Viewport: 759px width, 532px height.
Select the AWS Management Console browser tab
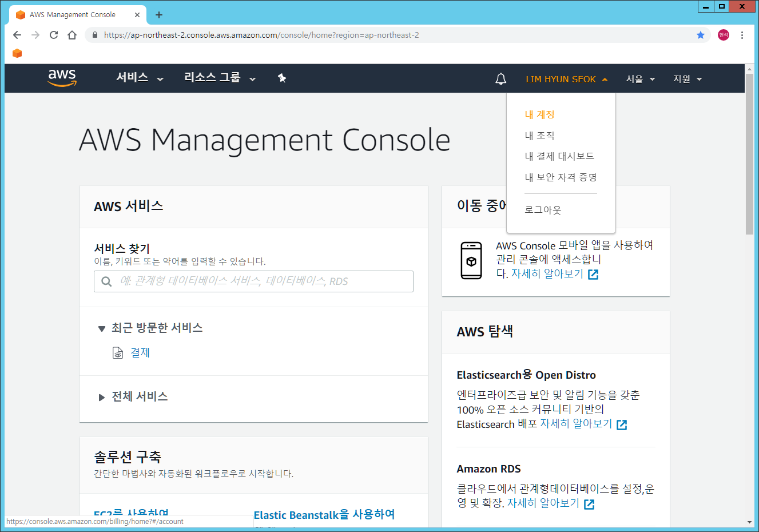[x=77, y=15]
